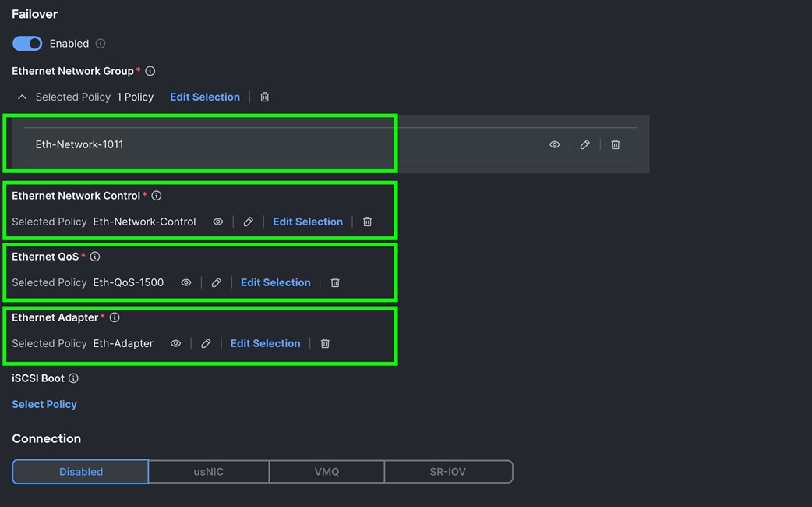Open info icon next to Failover Enabled
The height and width of the screenshot is (507, 812).
(x=101, y=44)
